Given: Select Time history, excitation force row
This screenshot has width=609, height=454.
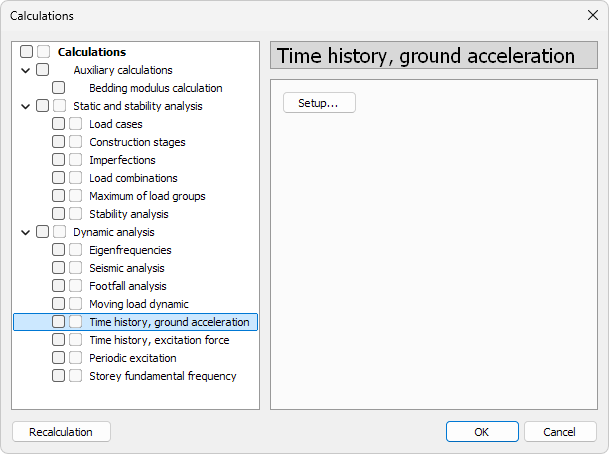Looking at the screenshot, I should coord(159,340).
